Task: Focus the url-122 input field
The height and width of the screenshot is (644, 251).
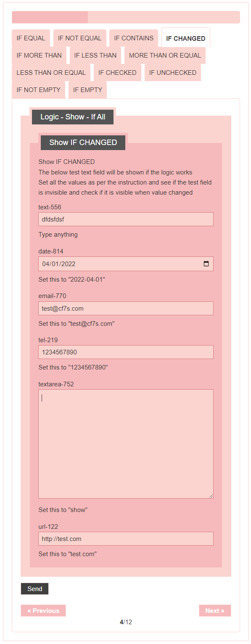Action: click(x=126, y=539)
